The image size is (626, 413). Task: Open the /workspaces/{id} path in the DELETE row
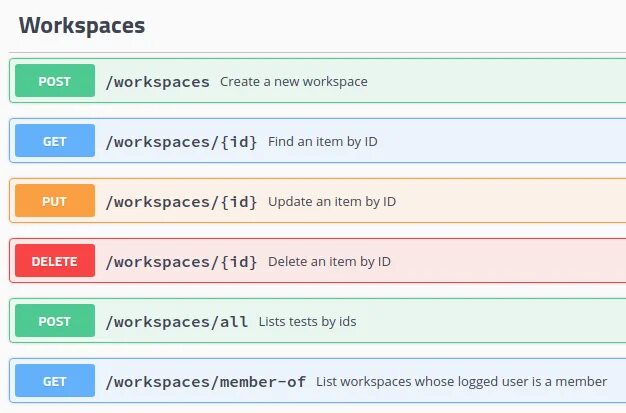182,262
